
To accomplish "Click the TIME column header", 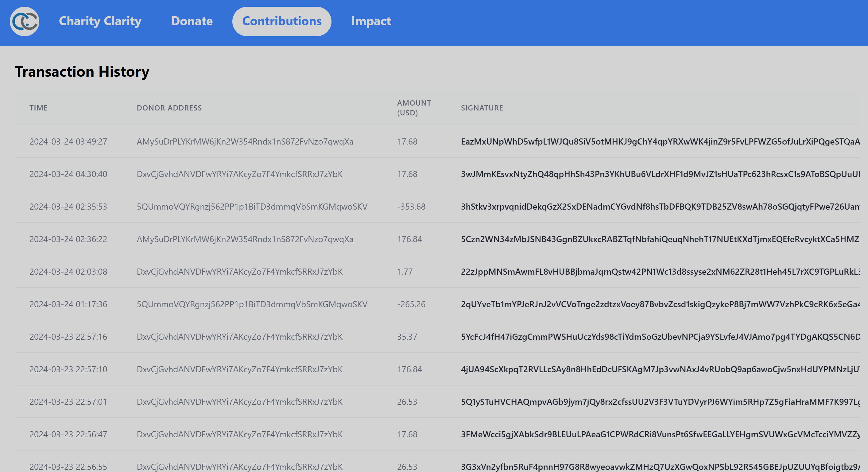I will (38, 108).
